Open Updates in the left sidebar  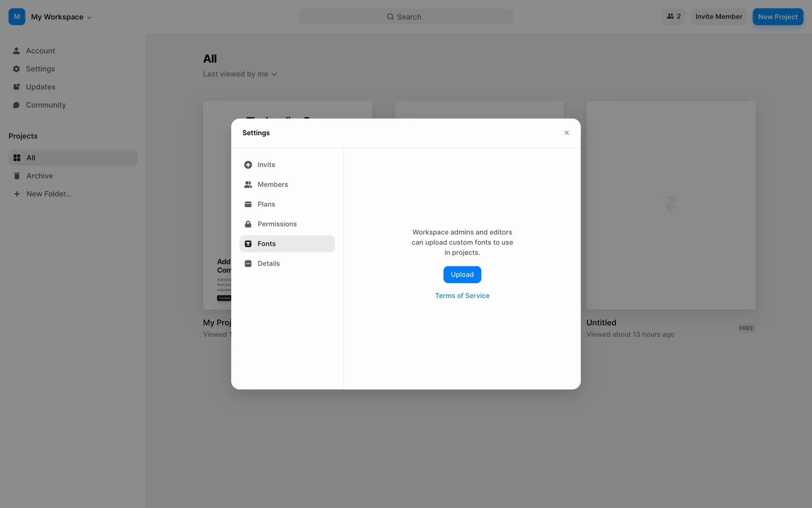point(40,87)
